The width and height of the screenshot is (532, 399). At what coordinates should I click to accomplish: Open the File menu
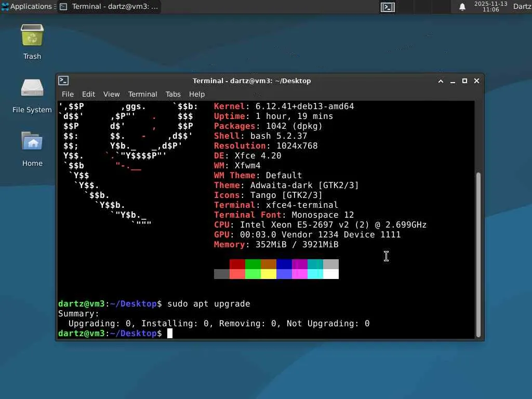point(68,95)
